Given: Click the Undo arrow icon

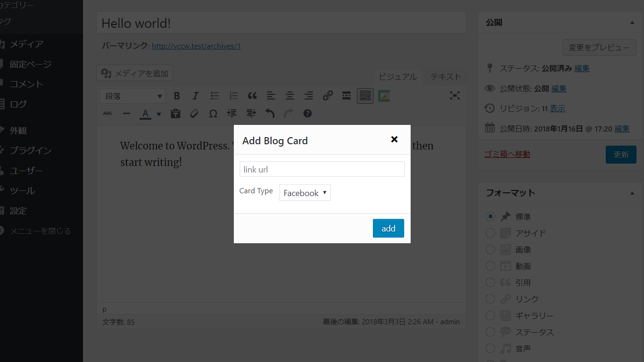Looking at the screenshot, I should (269, 113).
